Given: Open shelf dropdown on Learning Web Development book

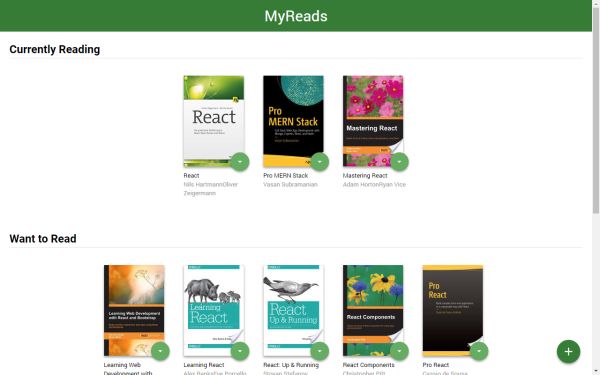Looking at the screenshot, I should (160, 351).
